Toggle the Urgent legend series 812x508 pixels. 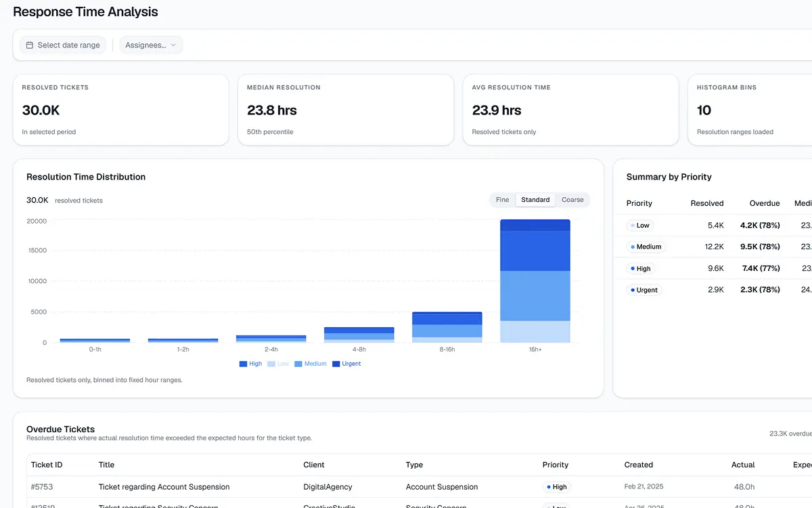(x=346, y=364)
